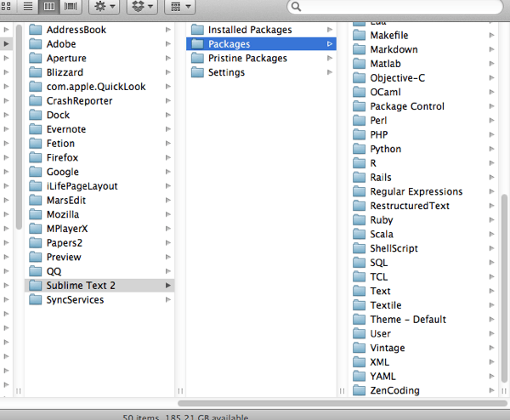Open the Action gear dropdown menu
Viewport: 510px width, 420px height.
click(x=104, y=6)
